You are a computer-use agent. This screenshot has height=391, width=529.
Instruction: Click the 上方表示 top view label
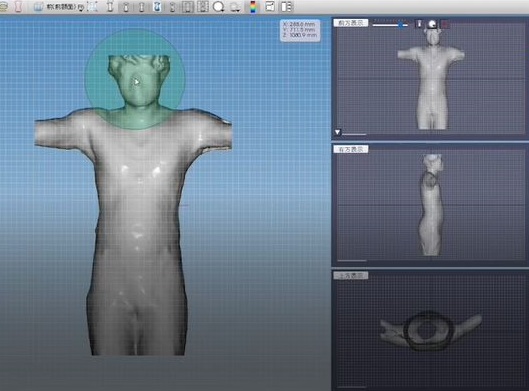(x=351, y=276)
